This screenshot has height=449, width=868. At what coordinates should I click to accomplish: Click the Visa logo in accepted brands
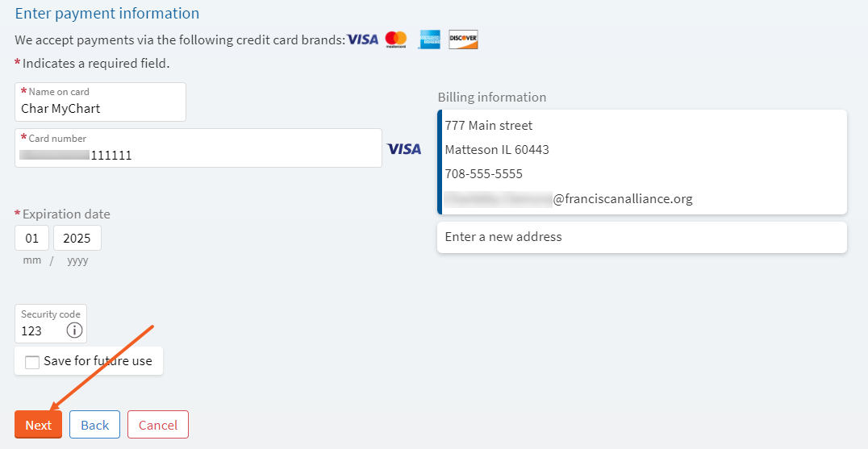point(362,39)
